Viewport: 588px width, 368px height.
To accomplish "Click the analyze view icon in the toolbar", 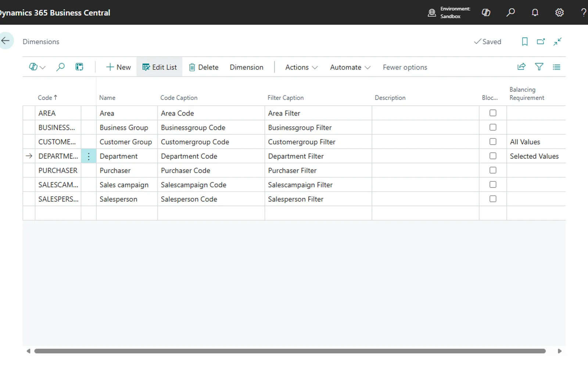I will point(79,67).
